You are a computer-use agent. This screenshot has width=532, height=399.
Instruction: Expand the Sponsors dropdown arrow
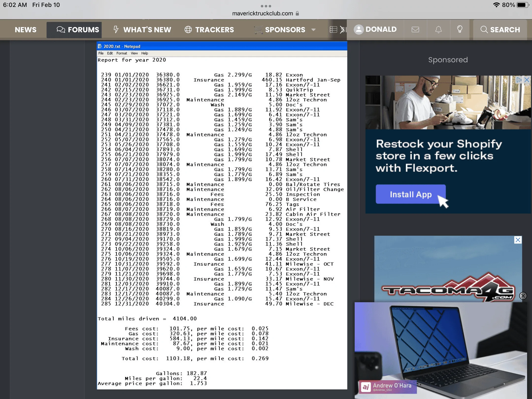(314, 30)
